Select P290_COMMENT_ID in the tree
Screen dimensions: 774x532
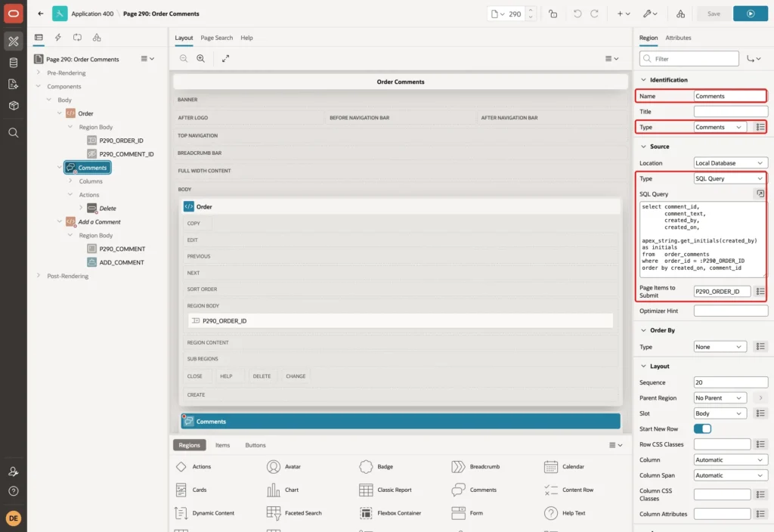pos(126,154)
